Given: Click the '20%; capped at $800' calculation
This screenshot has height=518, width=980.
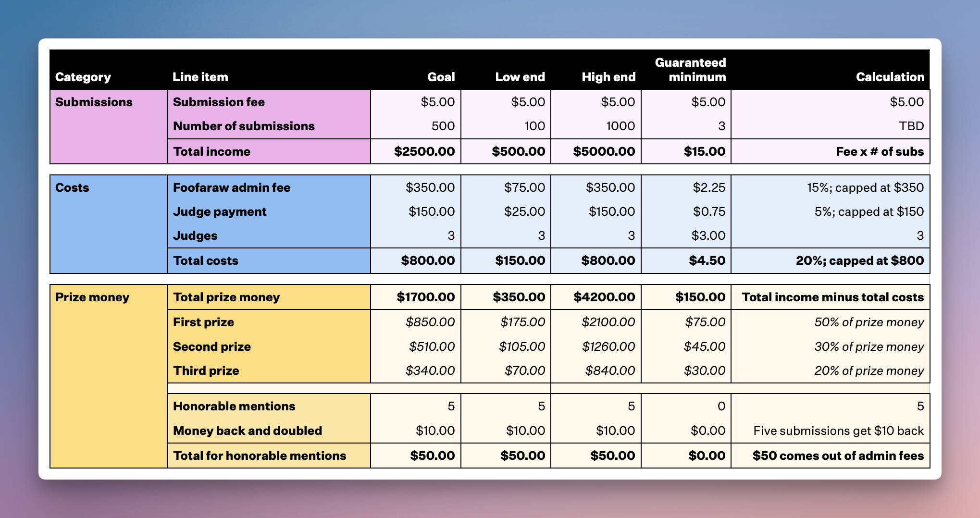Looking at the screenshot, I should [x=860, y=260].
